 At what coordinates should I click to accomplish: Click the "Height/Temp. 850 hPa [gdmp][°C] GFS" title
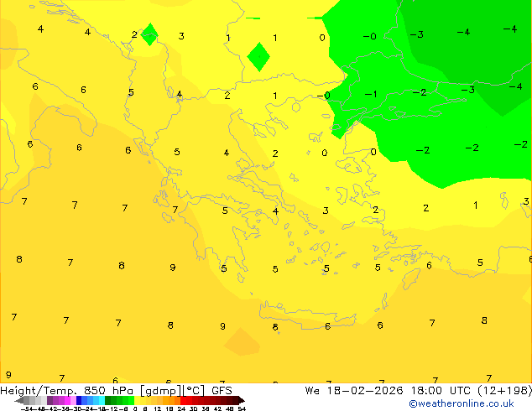(x=116, y=390)
